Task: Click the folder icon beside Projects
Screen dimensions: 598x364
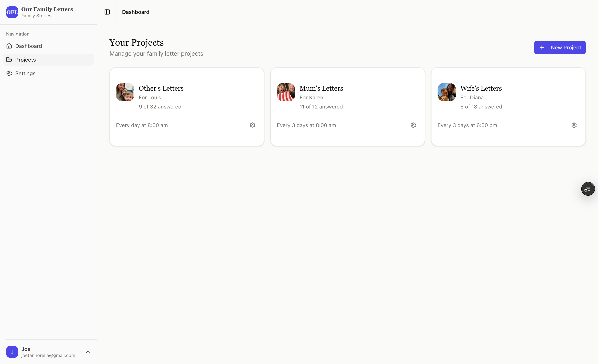Action: pyautogui.click(x=9, y=60)
